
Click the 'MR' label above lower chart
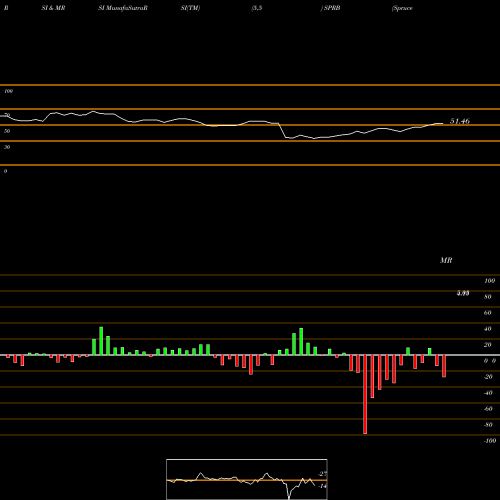(x=446, y=260)
